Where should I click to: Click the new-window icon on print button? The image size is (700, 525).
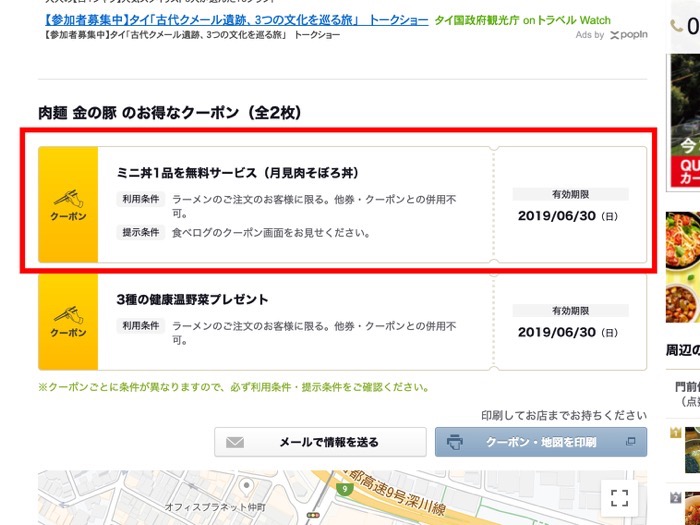pos(630,442)
